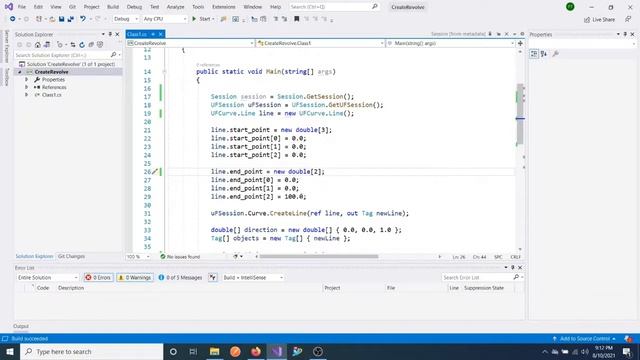Click Properties panel Alphabetical sort icon
Image resolution: width=640 pixels, height=360 pixels.
point(544,54)
